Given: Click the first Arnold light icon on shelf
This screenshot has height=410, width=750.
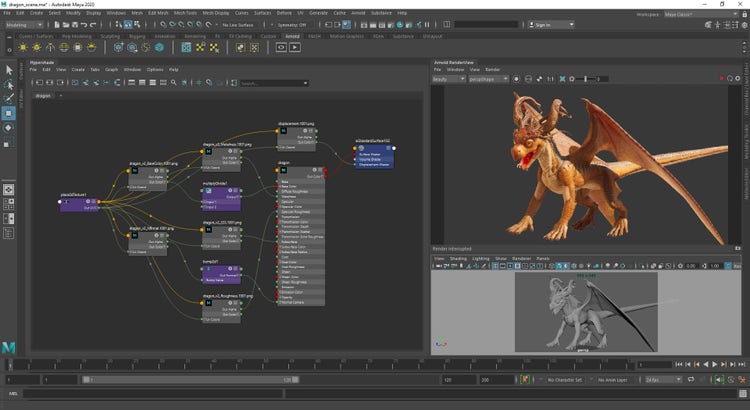Looking at the screenshot, I should click(x=22, y=47).
